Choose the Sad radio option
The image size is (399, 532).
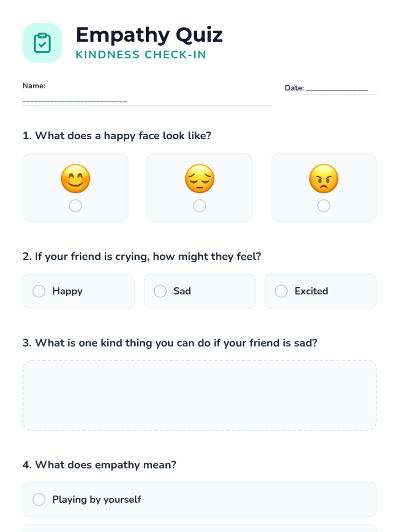click(160, 291)
